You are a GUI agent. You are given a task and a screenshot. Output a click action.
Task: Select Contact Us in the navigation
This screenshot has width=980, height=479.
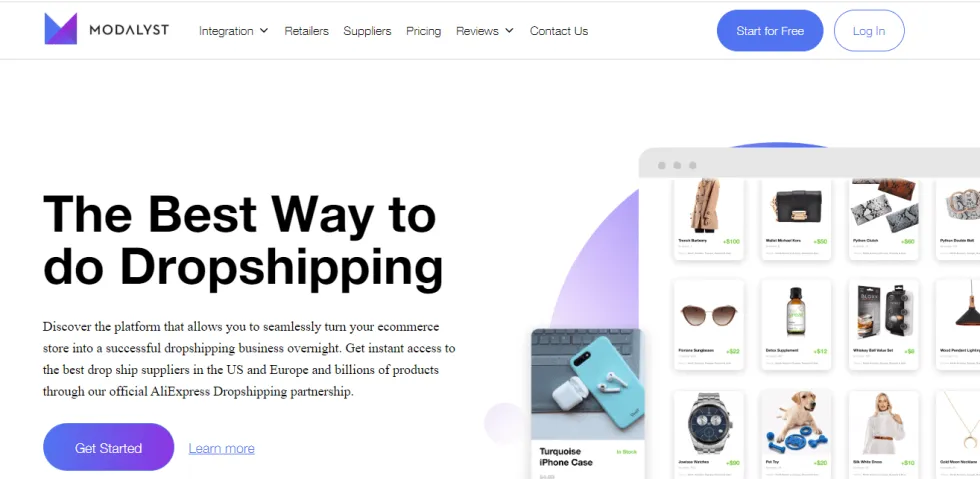click(x=559, y=31)
